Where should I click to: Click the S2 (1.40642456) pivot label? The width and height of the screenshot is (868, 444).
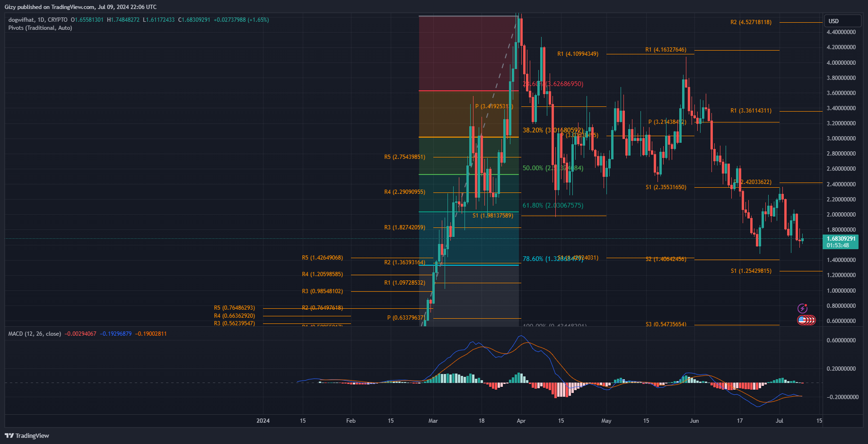[x=666, y=259]
